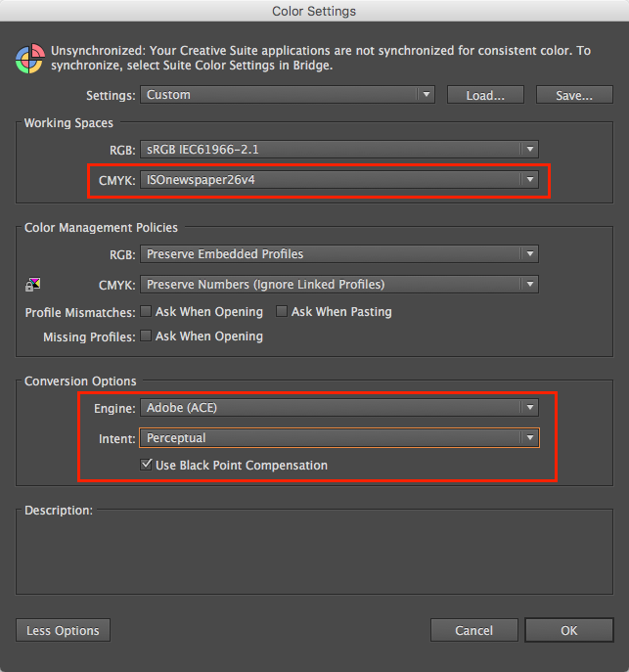Click the Intent label
The width and height of the screenshot is (629, 672).
pyautogui.click(x=117, y=439)
